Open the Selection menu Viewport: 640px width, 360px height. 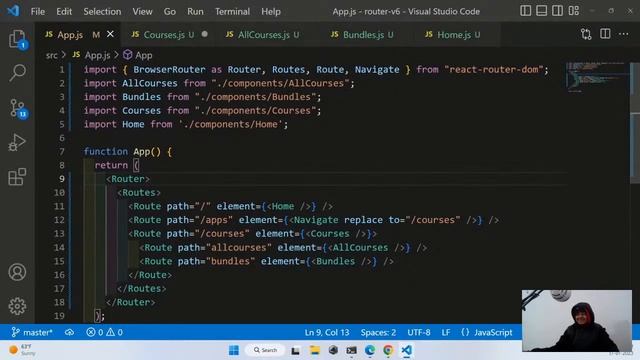click(x=102, y=11)
